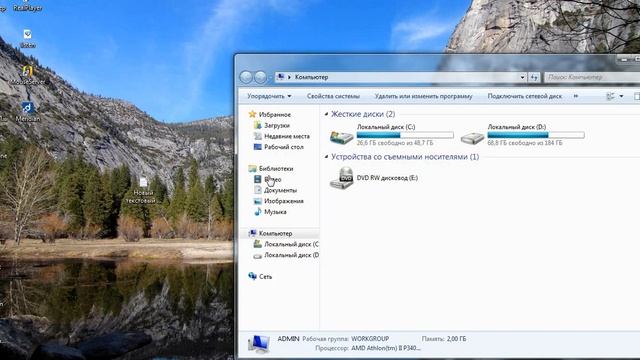The width and height of the screenshot is (640, 360).
Task: Select Новый текстовый document on desktop
Action: [x=143, y=190]
